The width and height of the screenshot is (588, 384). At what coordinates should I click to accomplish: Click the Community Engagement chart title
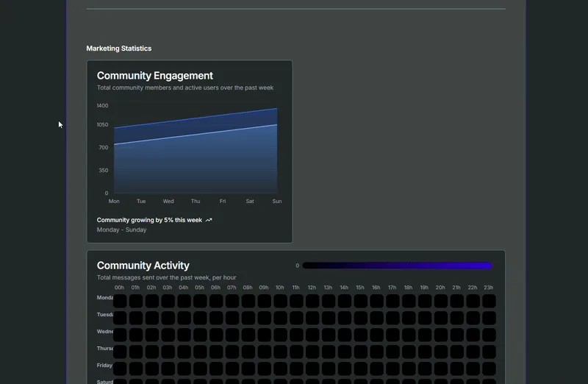coord(155,76)
